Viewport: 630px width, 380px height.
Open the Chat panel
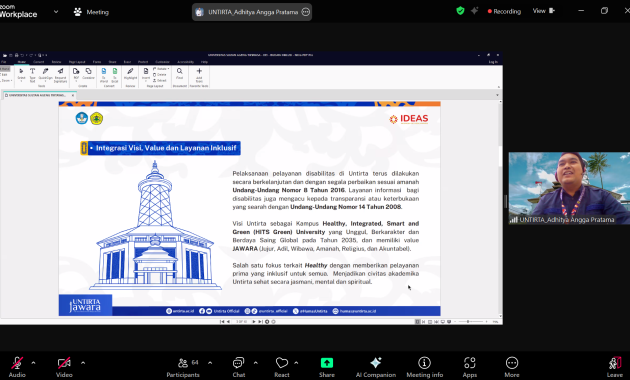[238, 367]
